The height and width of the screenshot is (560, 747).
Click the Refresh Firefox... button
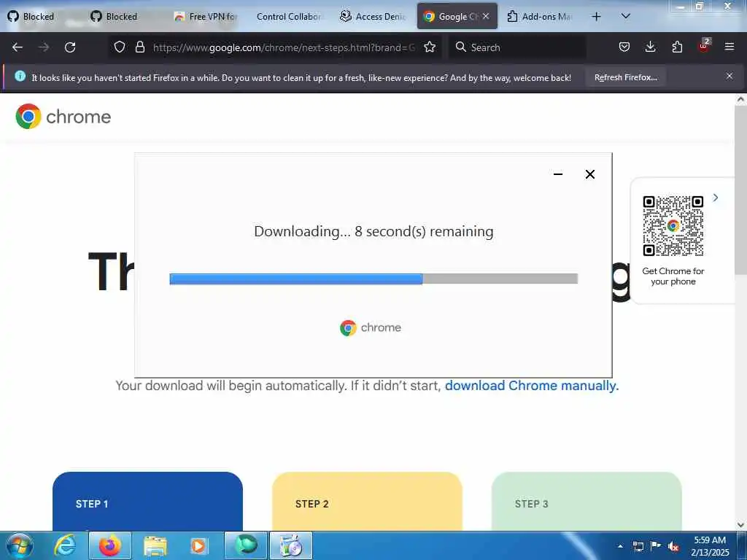pos(625,77)
